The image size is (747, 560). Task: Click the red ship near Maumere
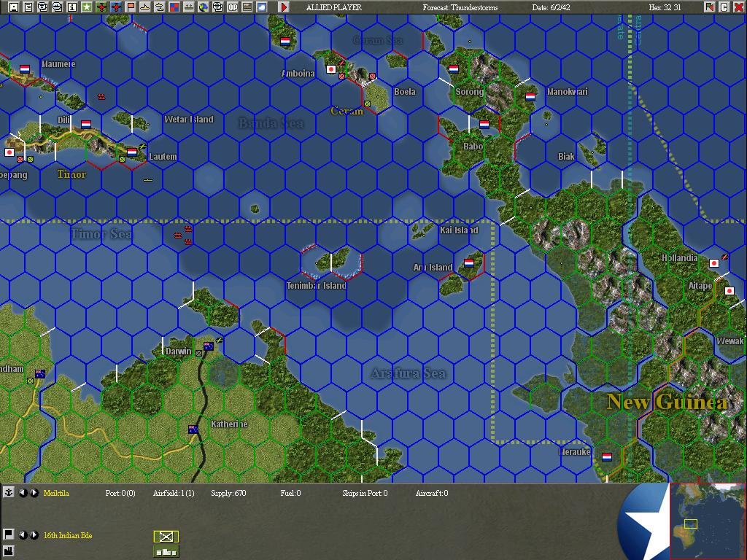pos(101,97)
